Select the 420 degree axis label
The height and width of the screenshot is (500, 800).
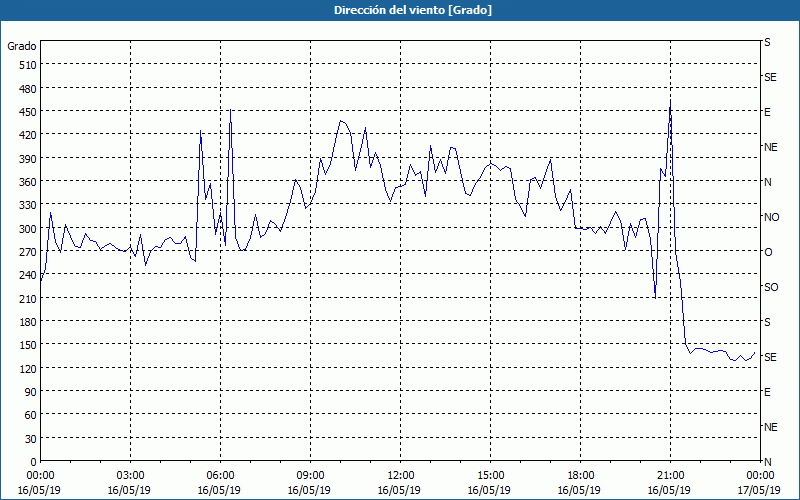[28, 135]
